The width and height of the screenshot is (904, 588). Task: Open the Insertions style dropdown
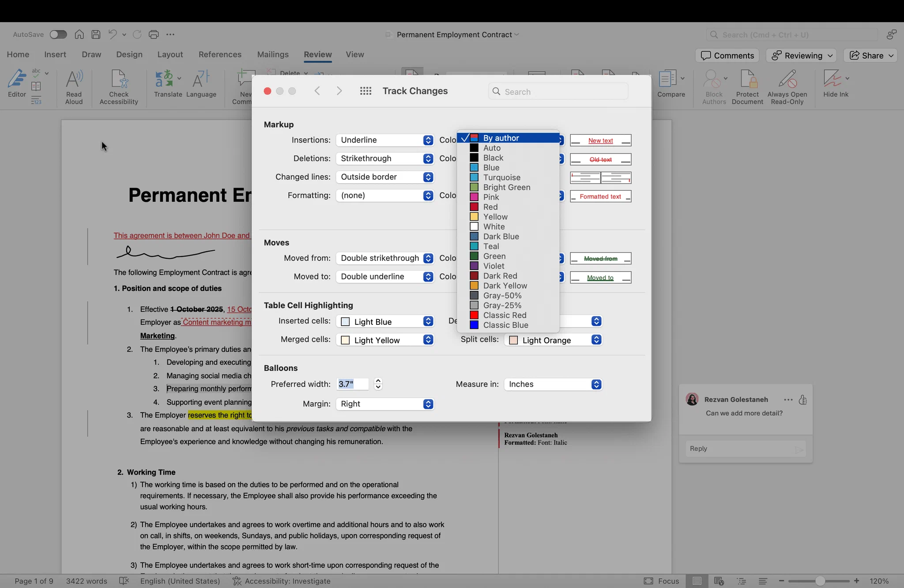pyautogui.click(x=385, y=140)
